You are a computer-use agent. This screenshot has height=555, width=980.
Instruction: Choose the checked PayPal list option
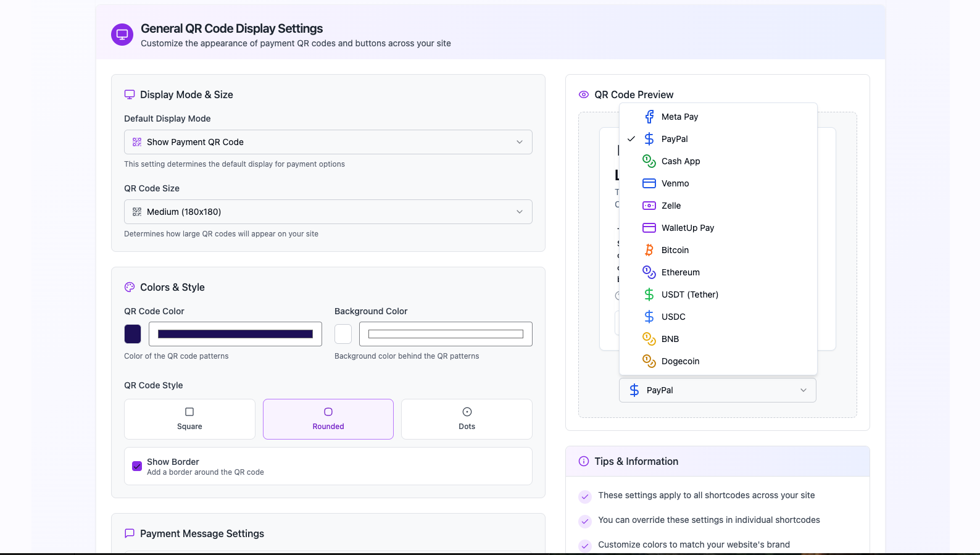point(718,139)
